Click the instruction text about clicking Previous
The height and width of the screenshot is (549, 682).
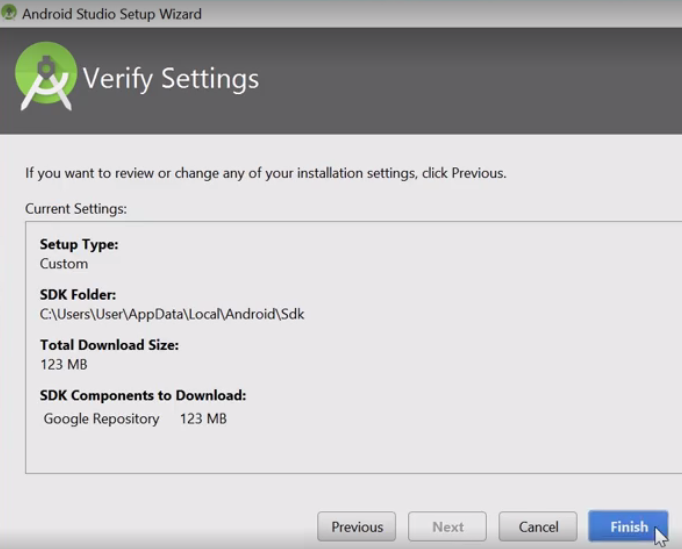266,173
